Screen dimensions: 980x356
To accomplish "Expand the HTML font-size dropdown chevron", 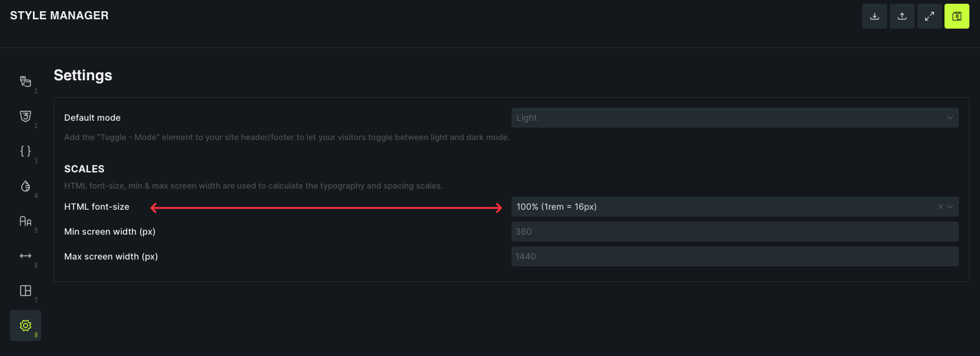I will [950, 207].
